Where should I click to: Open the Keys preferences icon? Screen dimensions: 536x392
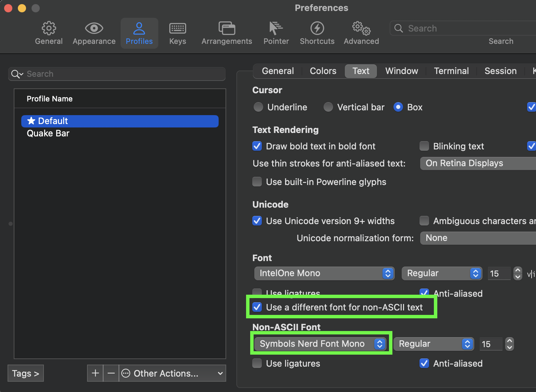[x=177, y=33]
